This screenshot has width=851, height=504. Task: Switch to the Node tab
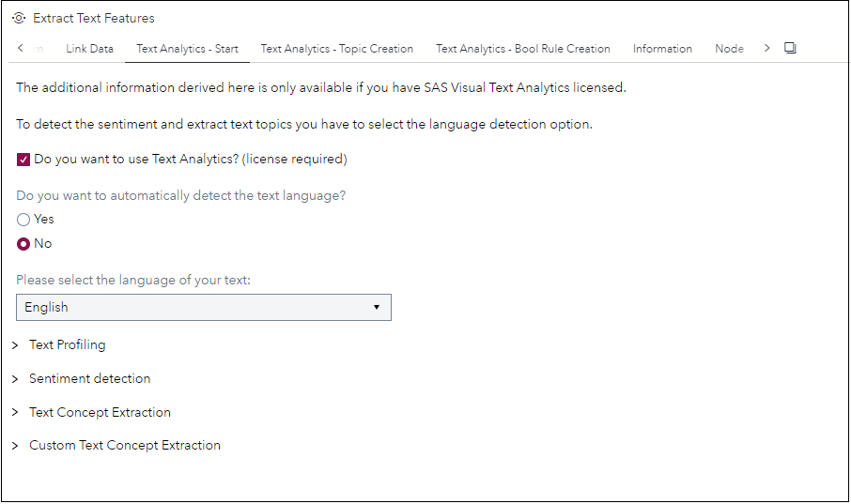[729, 48]
